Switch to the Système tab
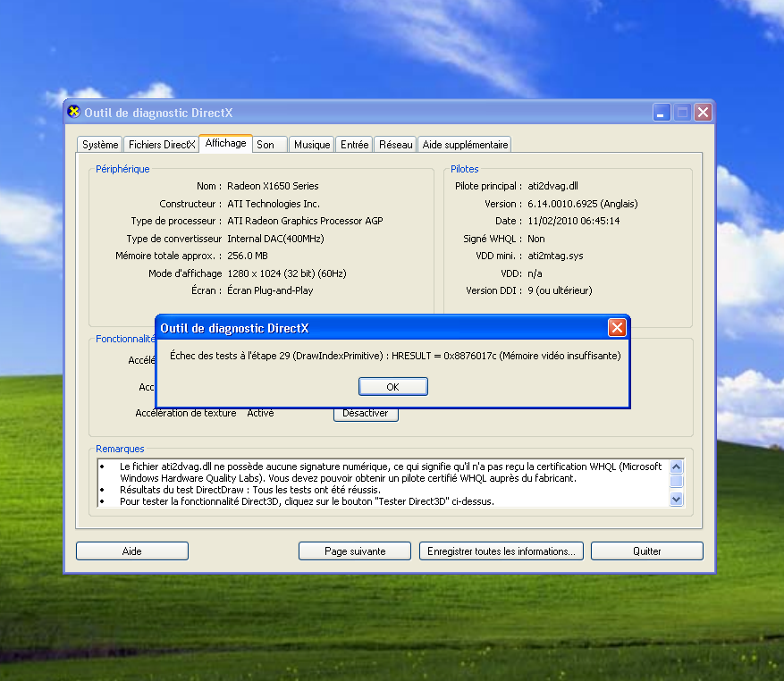This screenshot has height=681, width=784. [x=100, y=145]
